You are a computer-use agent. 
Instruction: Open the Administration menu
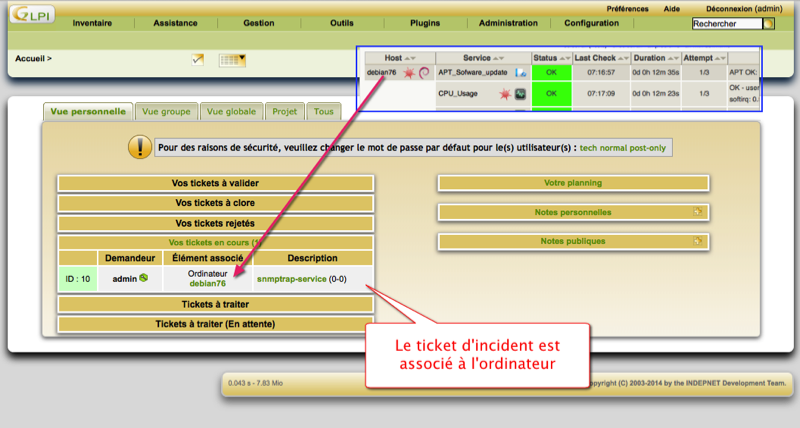[x=508, y=22]
